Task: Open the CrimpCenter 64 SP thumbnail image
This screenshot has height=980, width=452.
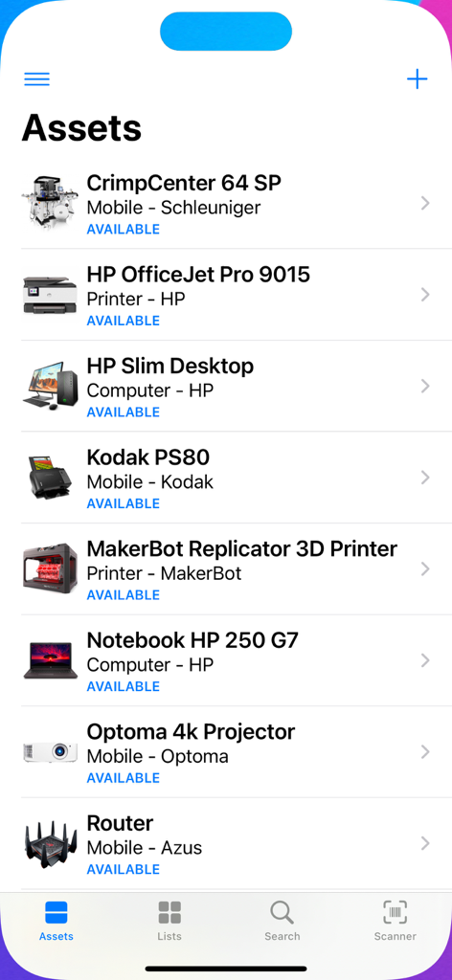Action: [x=50, y=203]
